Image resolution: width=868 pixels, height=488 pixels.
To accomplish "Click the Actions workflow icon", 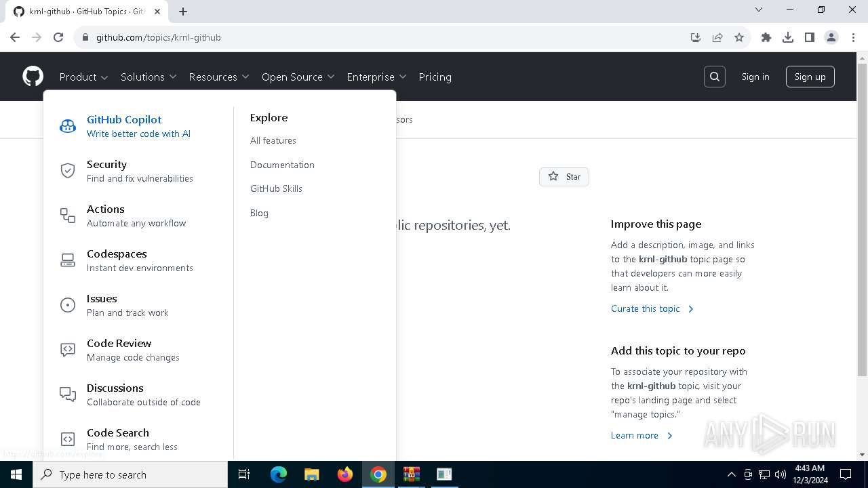I will pos(68,216).
